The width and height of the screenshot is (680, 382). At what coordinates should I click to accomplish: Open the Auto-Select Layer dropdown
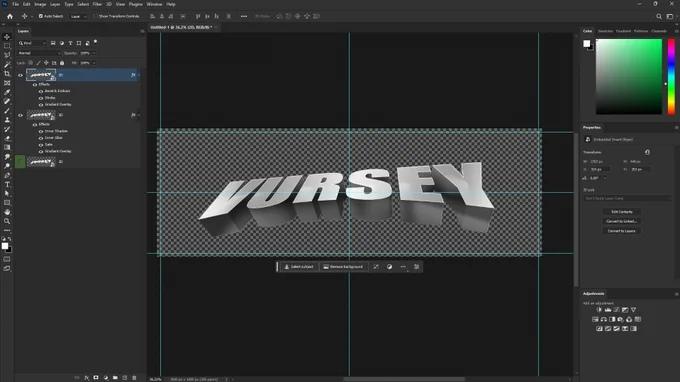(x=78, y=16)
